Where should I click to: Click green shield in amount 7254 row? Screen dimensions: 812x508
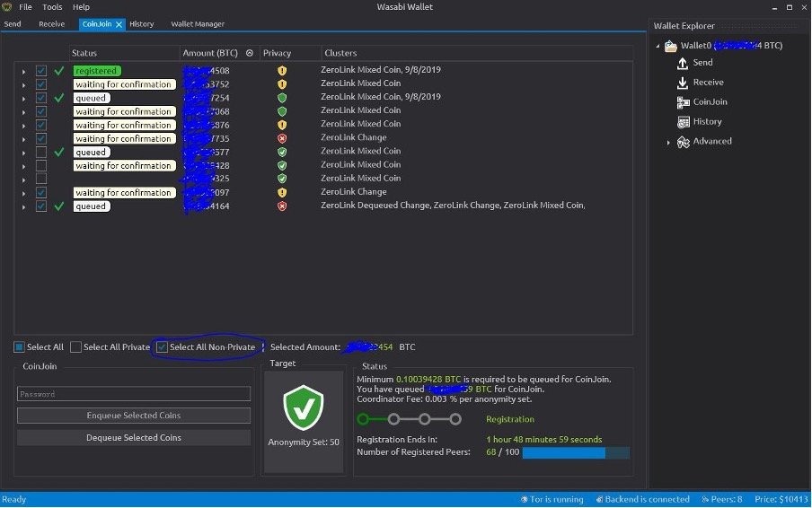pos(282,98)
